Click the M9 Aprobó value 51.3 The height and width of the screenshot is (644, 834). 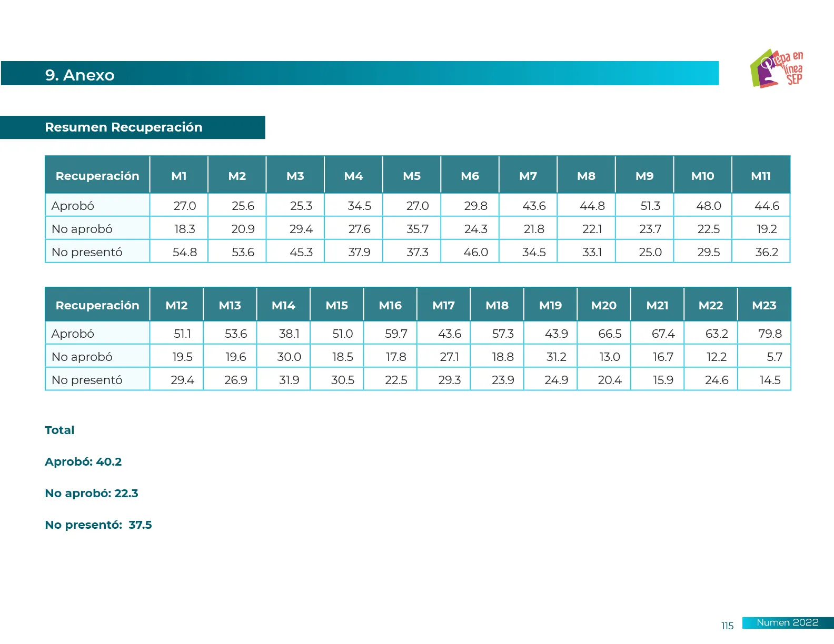point(650,206)
